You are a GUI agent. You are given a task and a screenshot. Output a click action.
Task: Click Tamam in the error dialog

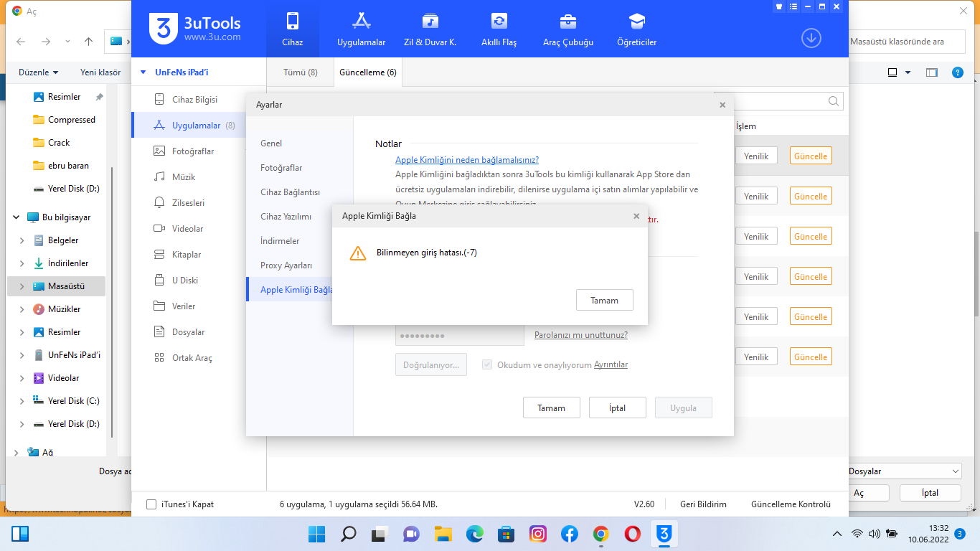tap(604, 301)
